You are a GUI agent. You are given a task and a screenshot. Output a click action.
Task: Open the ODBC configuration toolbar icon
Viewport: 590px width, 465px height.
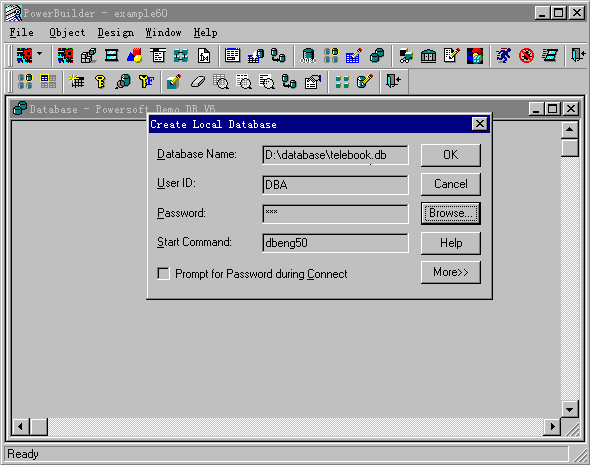(308, 56)
